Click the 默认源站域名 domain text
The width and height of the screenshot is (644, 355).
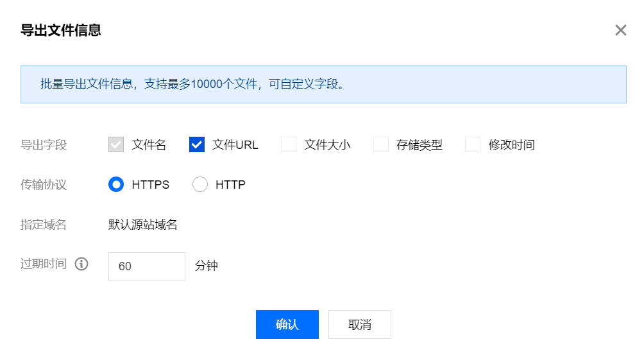click(x=143, y=224)
